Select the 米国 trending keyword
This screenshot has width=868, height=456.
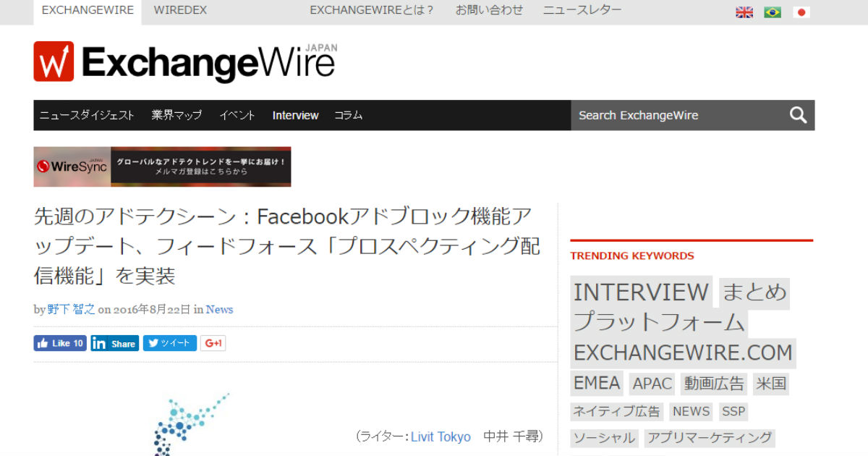(x=771, y=384)
